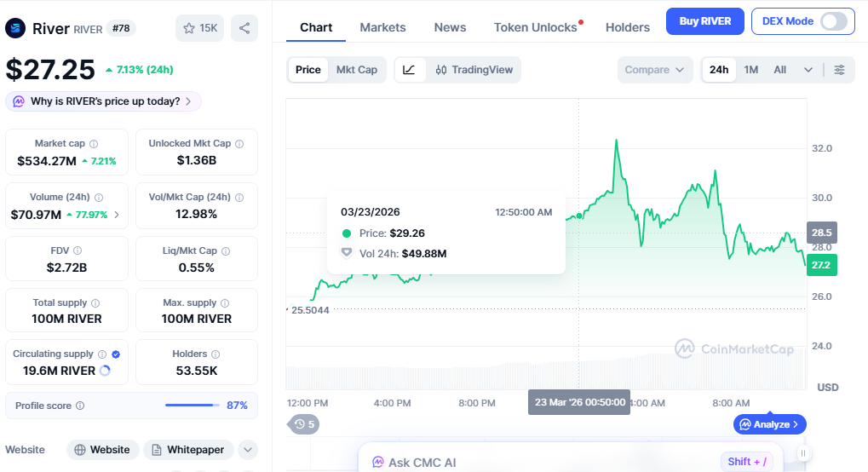
Task: Open the Website link
Action: [102, 450]
